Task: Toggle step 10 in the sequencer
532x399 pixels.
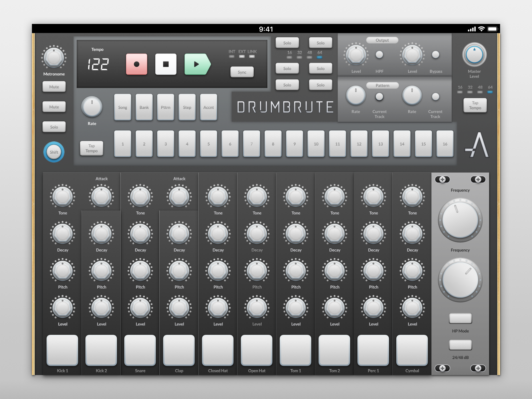Action: pos(316,144)
